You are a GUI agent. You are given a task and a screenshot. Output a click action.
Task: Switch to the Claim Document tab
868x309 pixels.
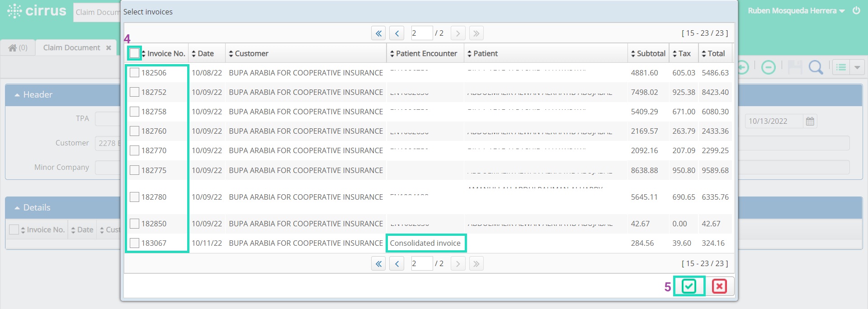[71, 47]
